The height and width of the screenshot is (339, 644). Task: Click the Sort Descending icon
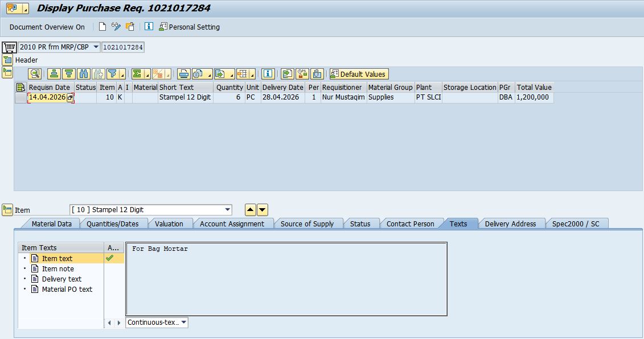(x=68, y=74)
